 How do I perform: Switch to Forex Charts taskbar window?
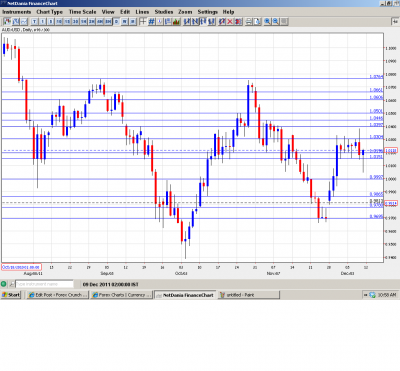coord(121,295)
